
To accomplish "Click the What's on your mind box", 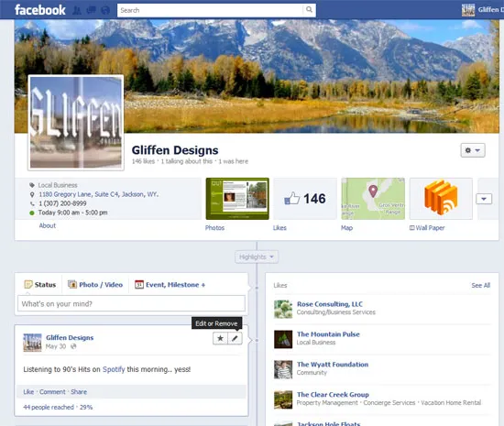I will click(131, 303).
